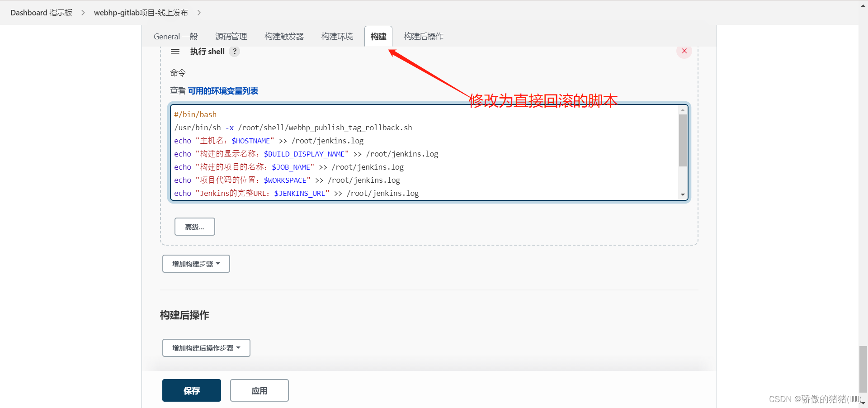Screen dimensions: 868x408
Task: Click the chevron after Dashboard 指示板
Action: coord(83,13)
